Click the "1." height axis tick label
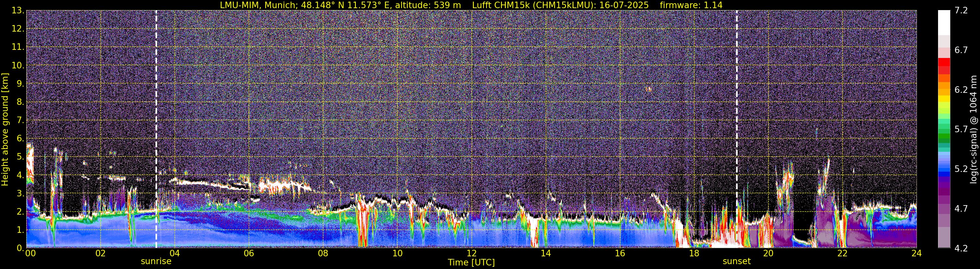The width and height of the screenshot is (980, 269). (x=20, y=230)
